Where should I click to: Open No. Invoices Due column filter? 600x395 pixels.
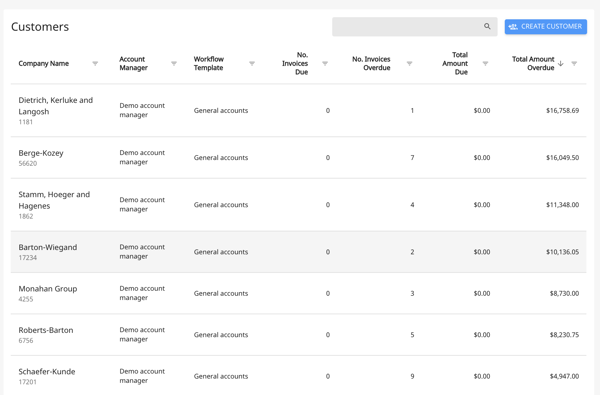point(325,64)
